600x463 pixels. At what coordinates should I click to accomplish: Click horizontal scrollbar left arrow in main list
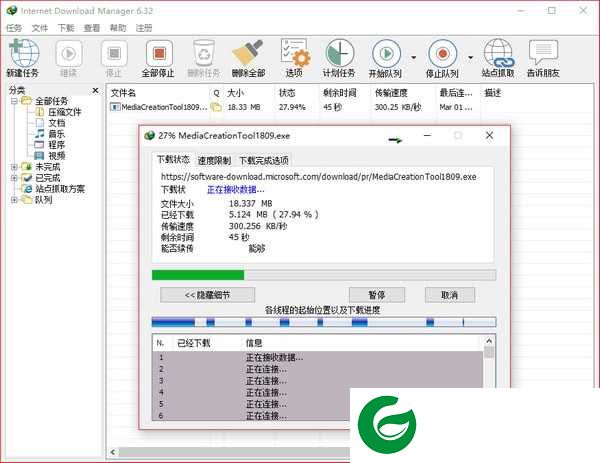tap(113, 452)
